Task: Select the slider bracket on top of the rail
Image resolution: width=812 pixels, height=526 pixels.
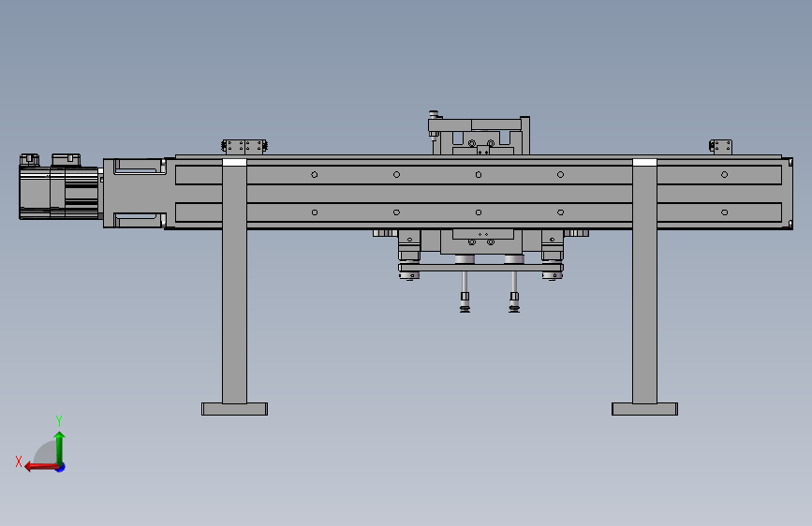Action: pyautogui.click(x=479, y=134)
